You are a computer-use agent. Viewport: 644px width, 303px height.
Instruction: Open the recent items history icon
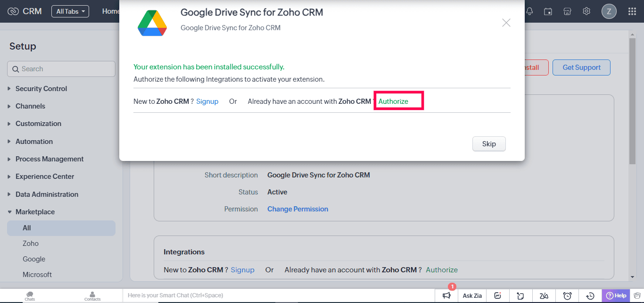click(x=590, y=296)
